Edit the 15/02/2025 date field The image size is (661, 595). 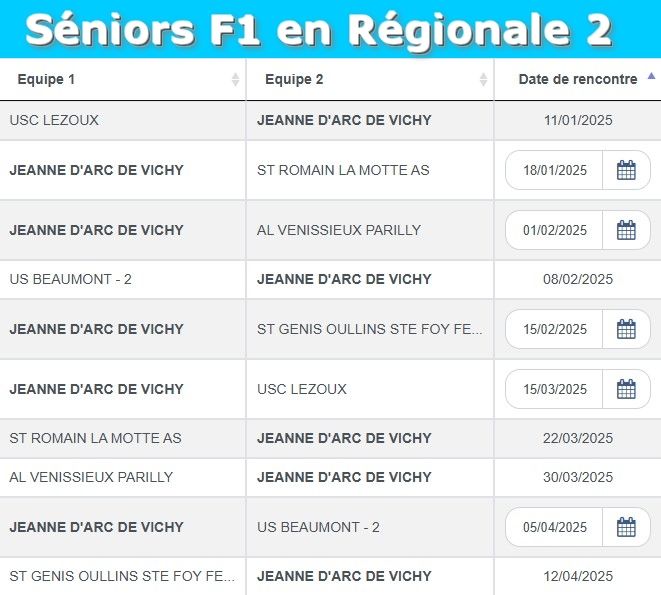click(554, 329)
